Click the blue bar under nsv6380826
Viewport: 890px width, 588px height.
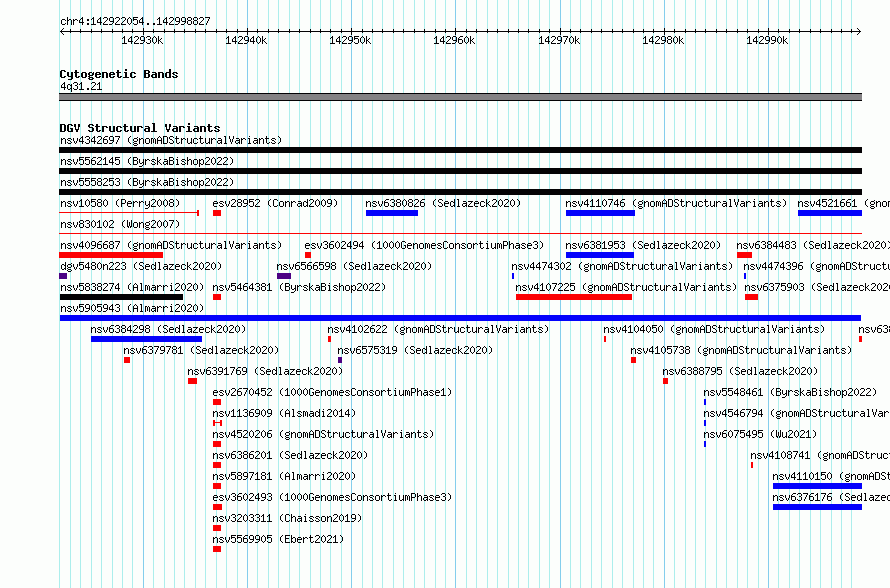392,213
